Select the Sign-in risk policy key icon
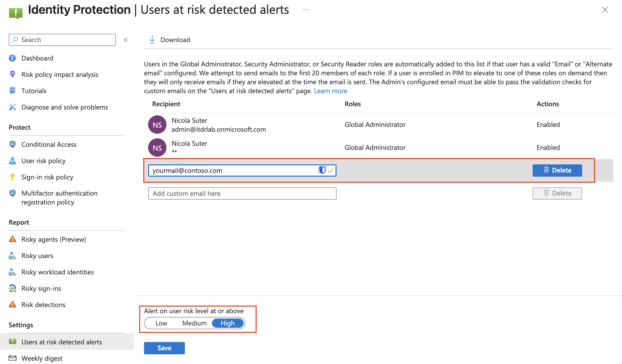Screen dimensions: 622x364 (x=12, y=177)
